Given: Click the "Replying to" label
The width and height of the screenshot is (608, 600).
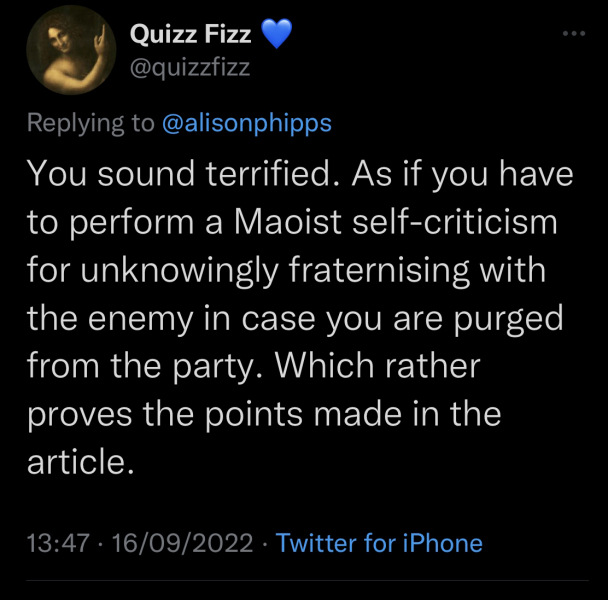Looking at the screenshot, I should pos(89,123).
